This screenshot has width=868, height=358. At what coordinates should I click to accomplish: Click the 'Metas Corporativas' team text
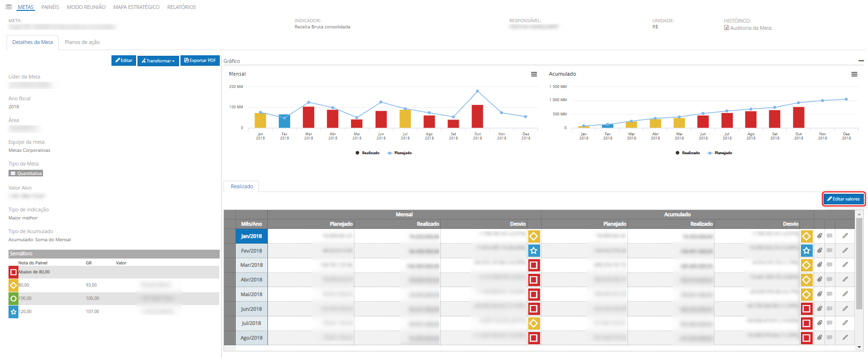pos(29,150)
